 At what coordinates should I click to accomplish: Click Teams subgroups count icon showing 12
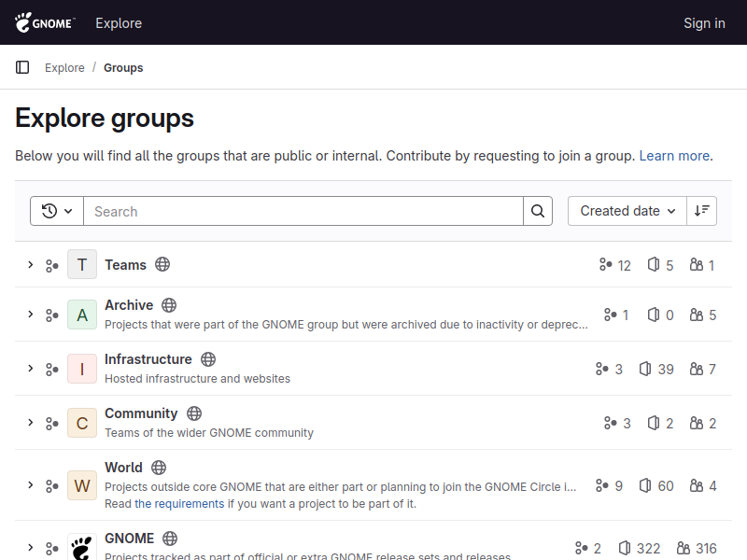[605, 264]
